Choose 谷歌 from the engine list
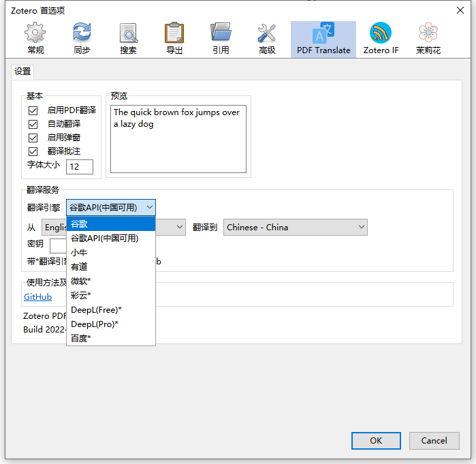The width and height of the screenshot is (476, 464). 111,224
